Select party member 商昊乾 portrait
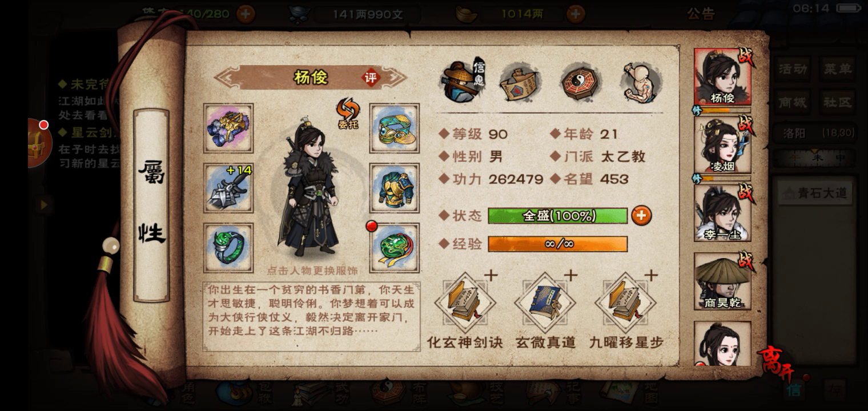868x411 pixels. pos(722,281)
